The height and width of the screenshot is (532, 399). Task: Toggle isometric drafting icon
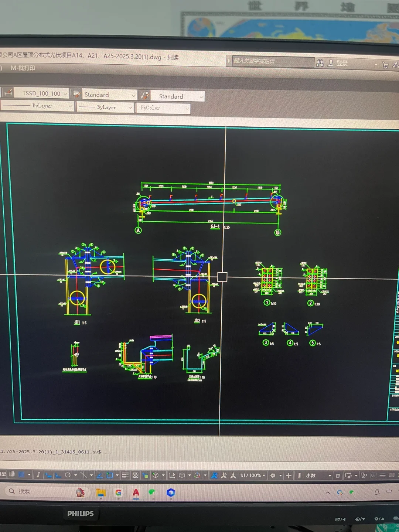click(84, 475)
